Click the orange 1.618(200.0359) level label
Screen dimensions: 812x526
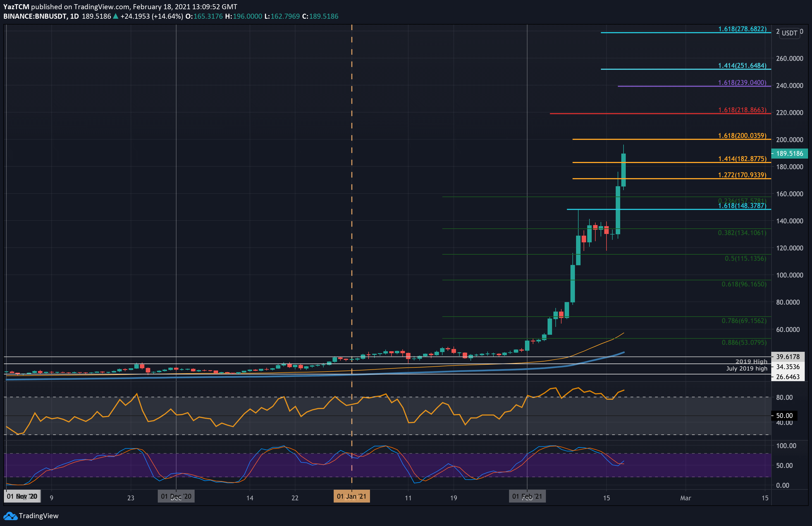coord(742,135)
